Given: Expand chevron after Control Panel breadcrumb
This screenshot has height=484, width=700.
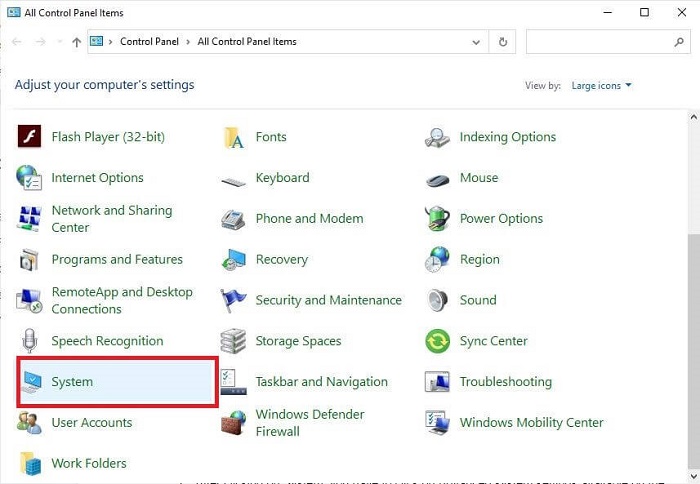Looking at the screenshot, I should pyautogui.click(x=188, y=42).
